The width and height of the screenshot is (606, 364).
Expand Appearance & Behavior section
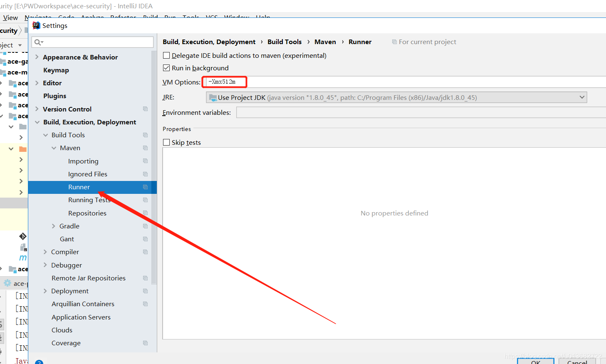coord(37,57)
